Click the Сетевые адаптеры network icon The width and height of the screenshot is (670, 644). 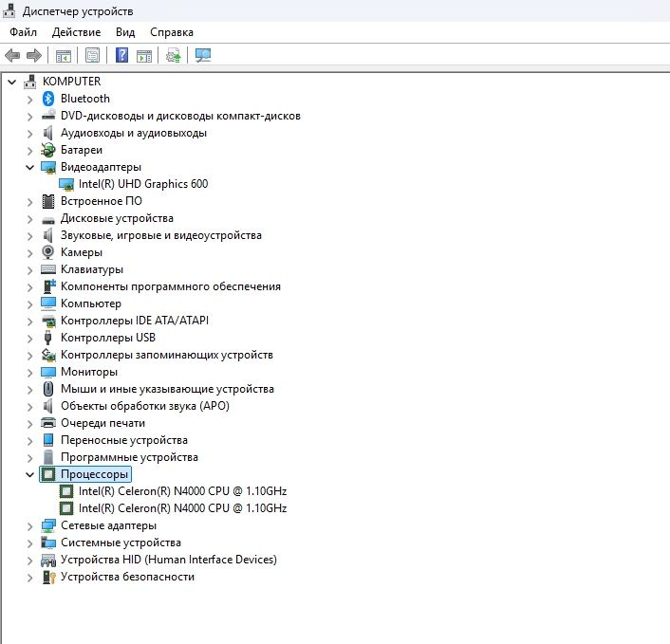[x=48, y=525]
